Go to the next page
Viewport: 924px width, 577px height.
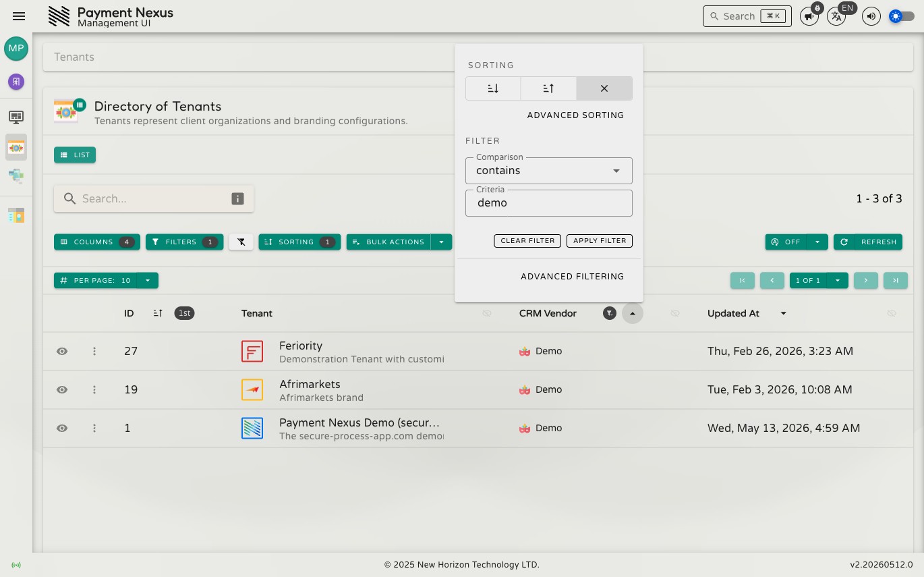coord(866,280)
